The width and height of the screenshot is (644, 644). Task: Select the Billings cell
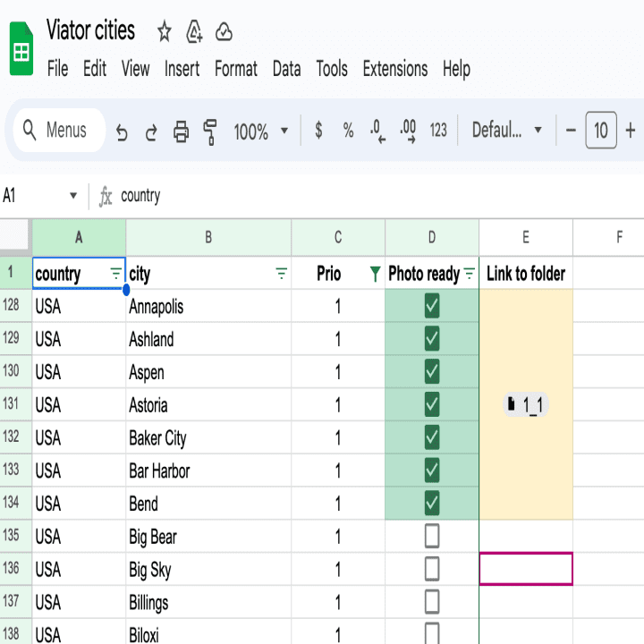[x=208, y=602]
